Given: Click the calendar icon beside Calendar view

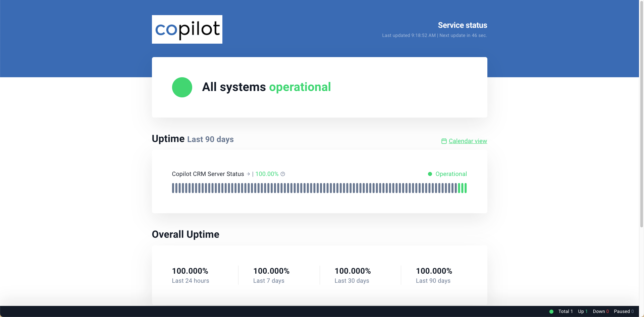Looking at the screenshot, I should coord(444,141).
